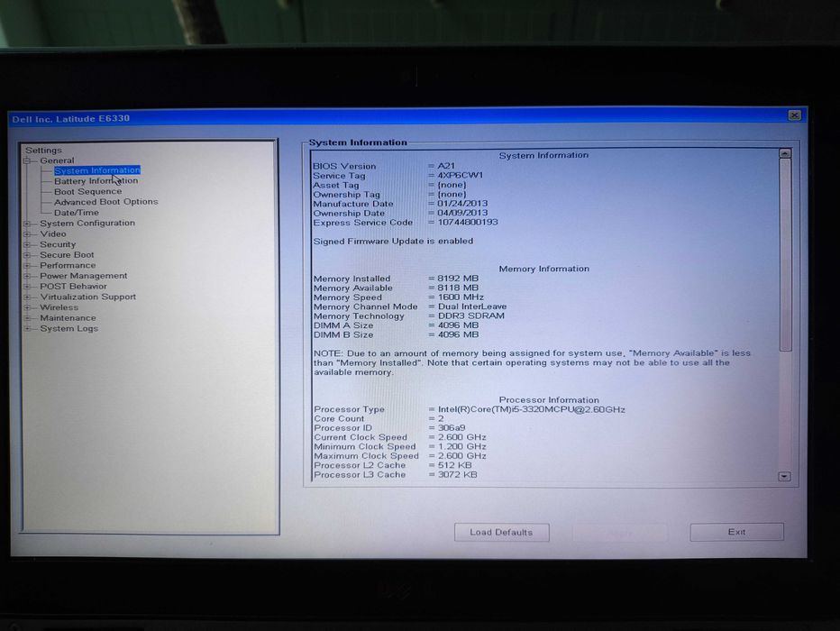Click the Dual InterLeave channel mode value
The height and width of the screenshot is (631, 840).
coord(472,306)
